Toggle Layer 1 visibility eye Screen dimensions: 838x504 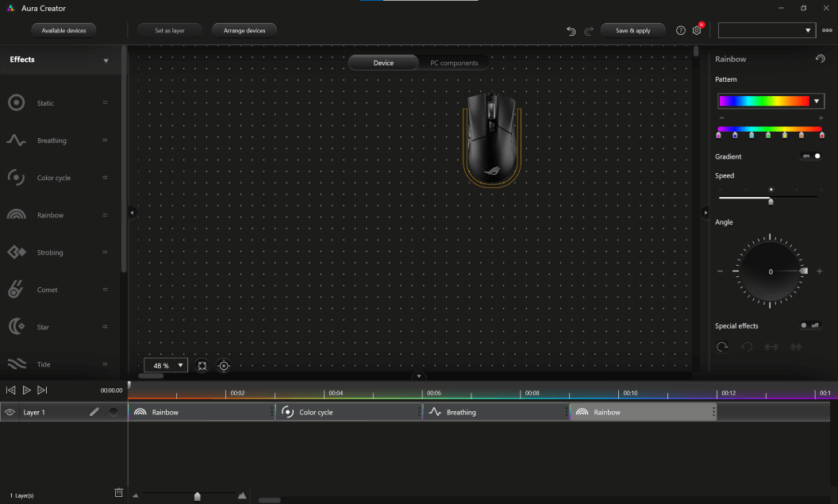10,412
